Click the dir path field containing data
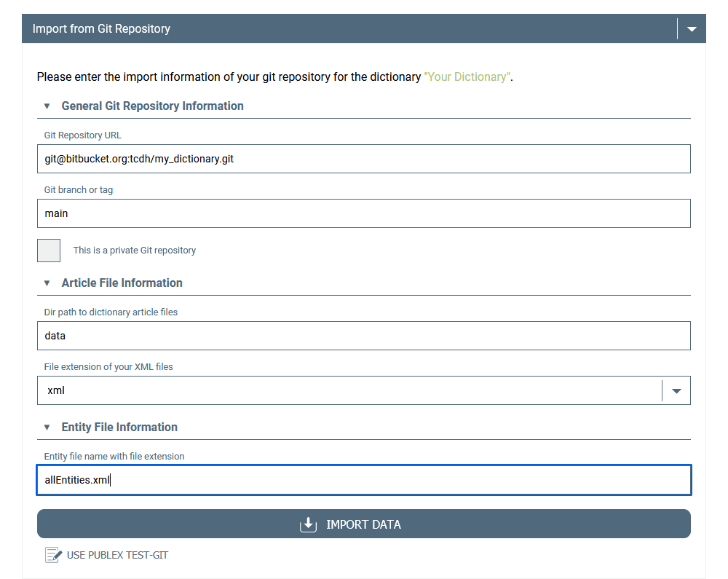728x579 pixels. coord(363,336)
